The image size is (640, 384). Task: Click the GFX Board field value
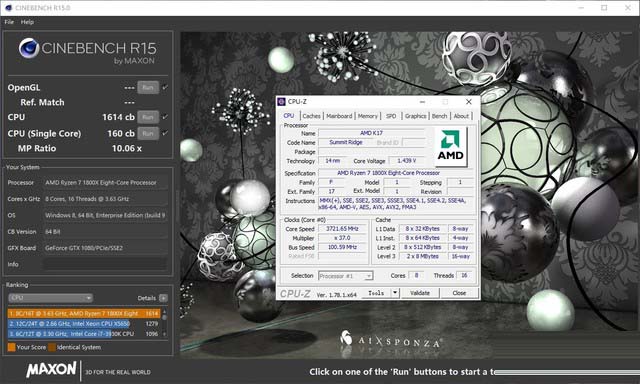(105, 248)
